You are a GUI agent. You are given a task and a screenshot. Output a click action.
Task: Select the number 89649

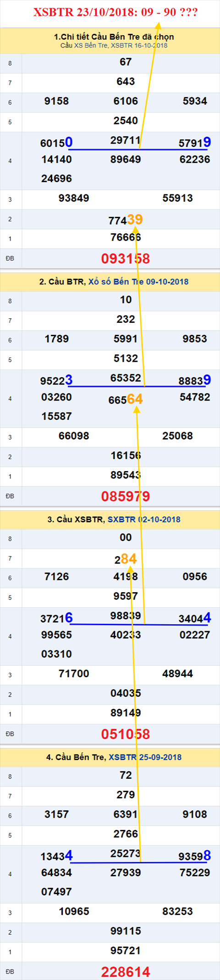(126, 159)
